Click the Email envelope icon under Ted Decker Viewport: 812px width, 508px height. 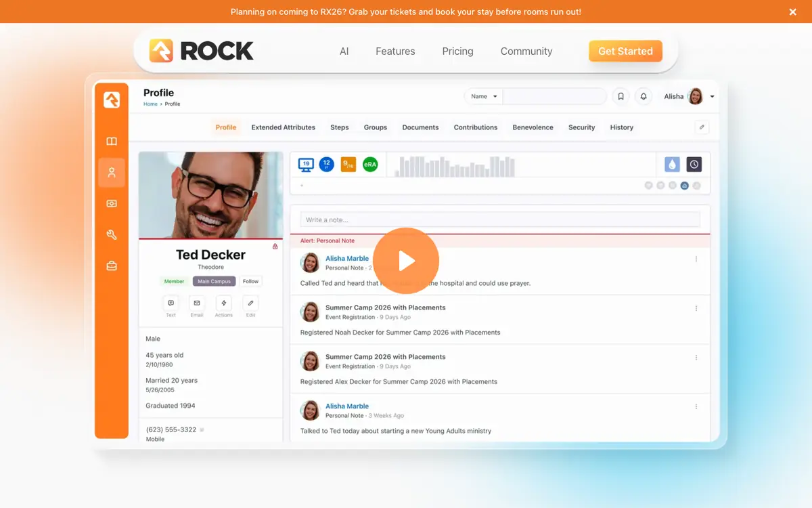point(197,303)
